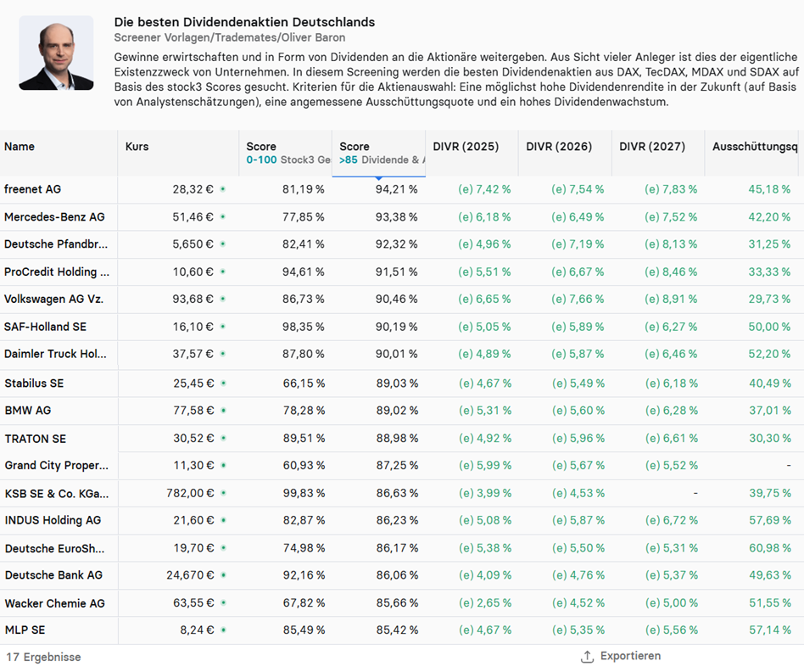Click the screener title Die besten Dividendenaktien Deutschlands
Image resolution: width=804 pixels, height=672 pixels.
(244, 22)
